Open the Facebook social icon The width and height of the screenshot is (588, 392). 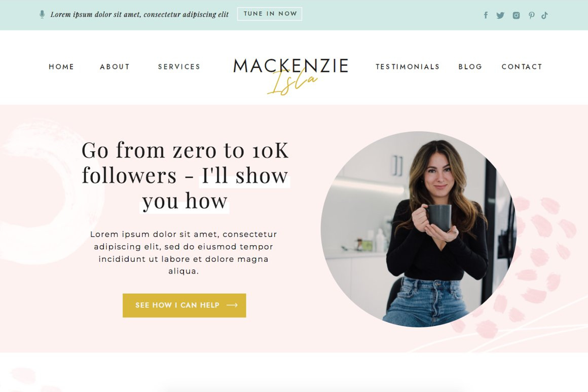(486, 15)
